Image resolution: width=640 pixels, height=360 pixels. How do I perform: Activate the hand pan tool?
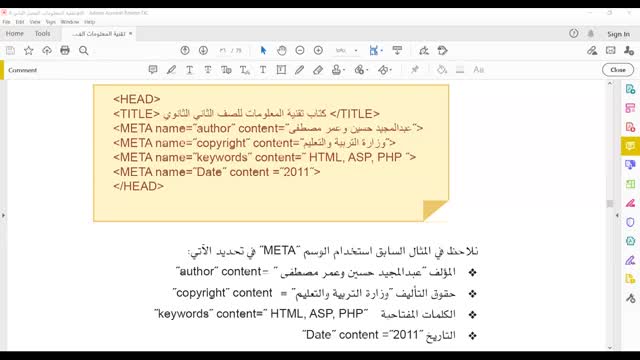pyautogui.click(x=282, y=51)
